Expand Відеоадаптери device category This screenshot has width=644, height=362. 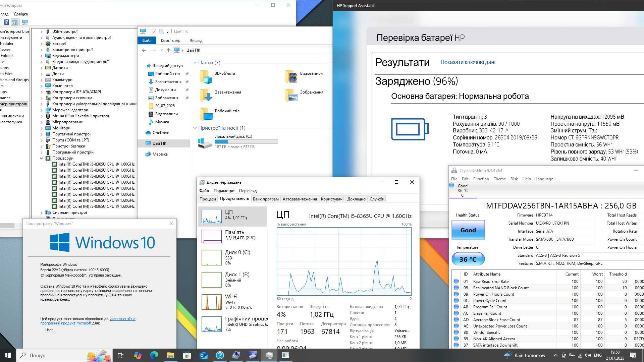pos(42,56)
